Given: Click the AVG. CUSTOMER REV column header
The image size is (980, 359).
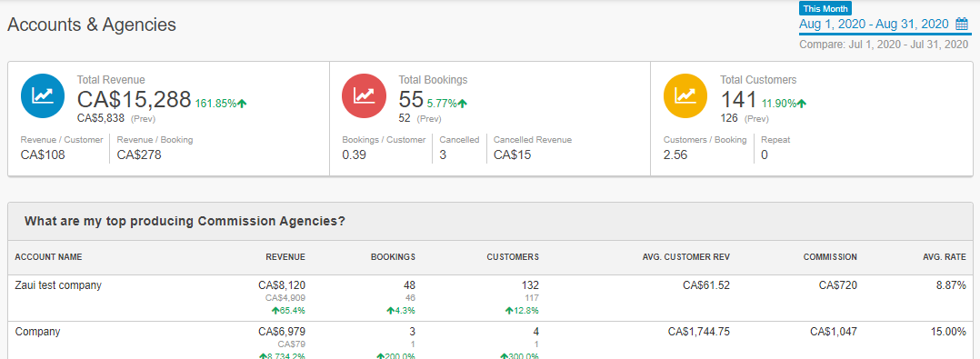Looking at the screenshot, I should point(685,256).
